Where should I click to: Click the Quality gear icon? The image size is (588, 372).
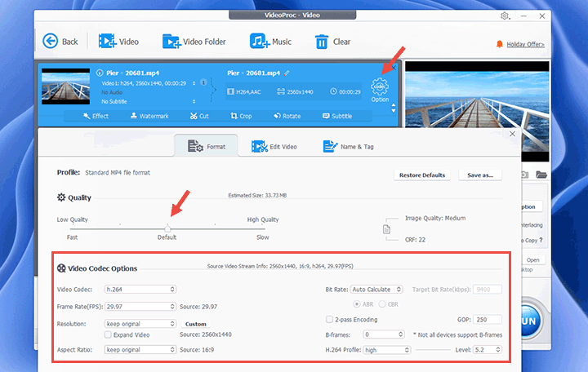[x=61, y=197]
